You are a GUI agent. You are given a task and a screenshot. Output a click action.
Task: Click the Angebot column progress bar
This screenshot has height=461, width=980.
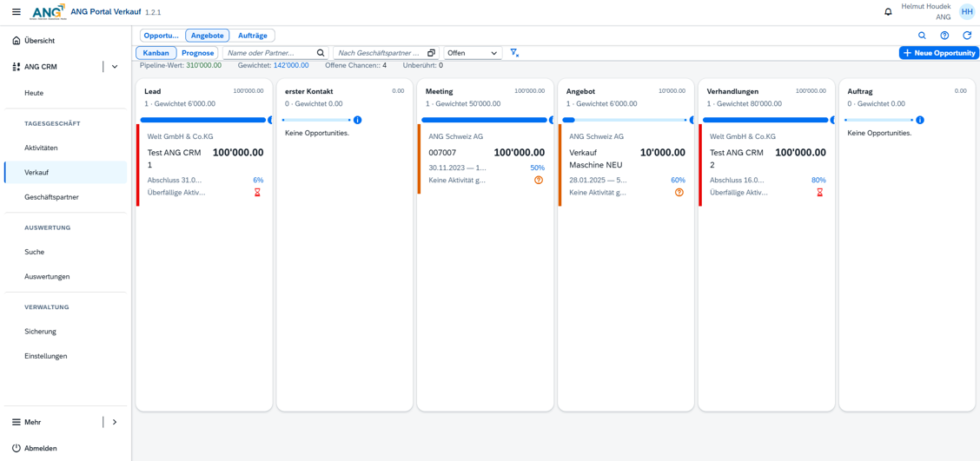pyautogui.click(x=625, y=120)
